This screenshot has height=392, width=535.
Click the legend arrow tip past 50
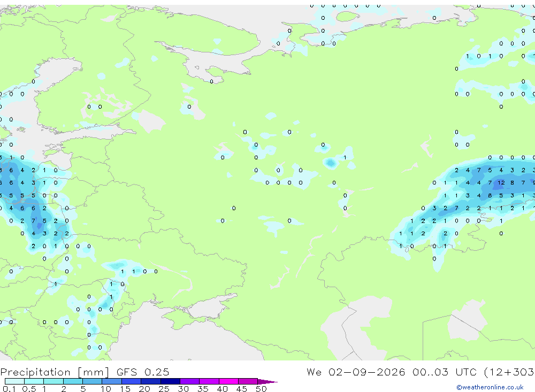pyautogui.click(x=267, y=381)
